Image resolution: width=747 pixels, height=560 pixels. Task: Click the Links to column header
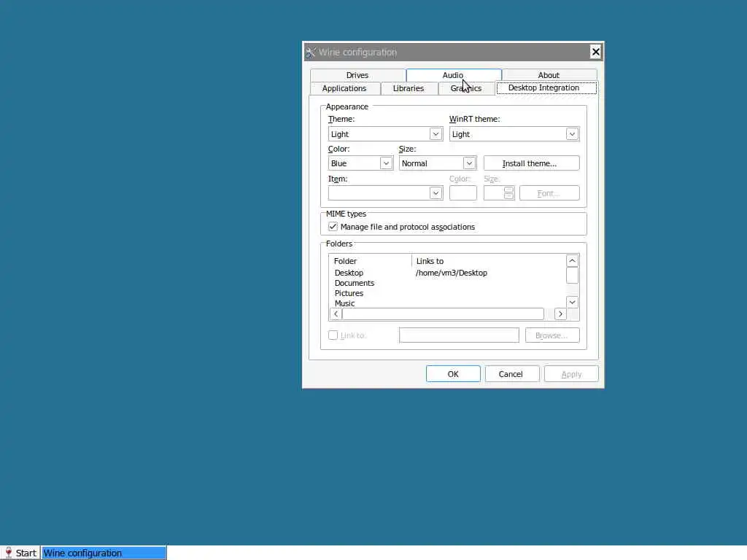pyautogui.click(x=489, y=261)
